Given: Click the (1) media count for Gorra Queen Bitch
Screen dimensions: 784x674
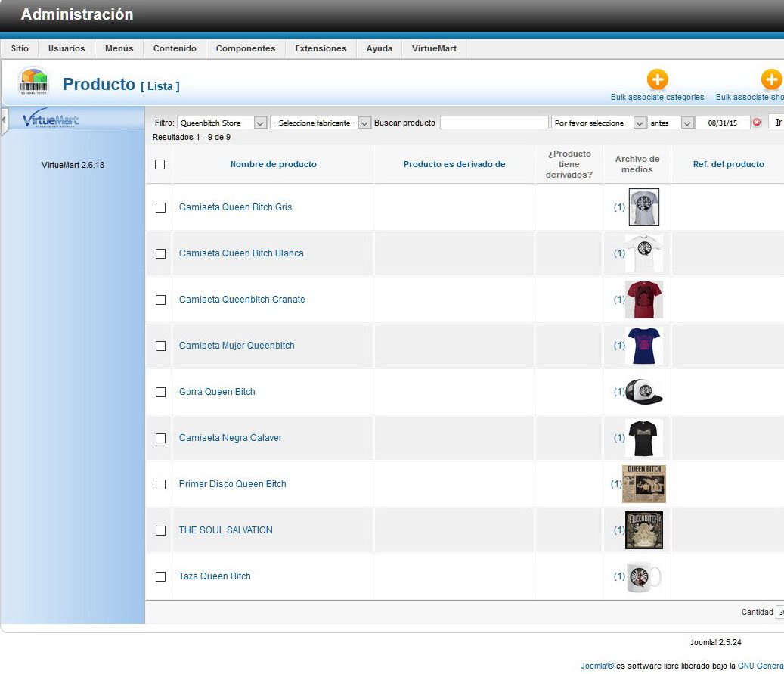Looking at the screenshot, I should [x=619, y=391].
